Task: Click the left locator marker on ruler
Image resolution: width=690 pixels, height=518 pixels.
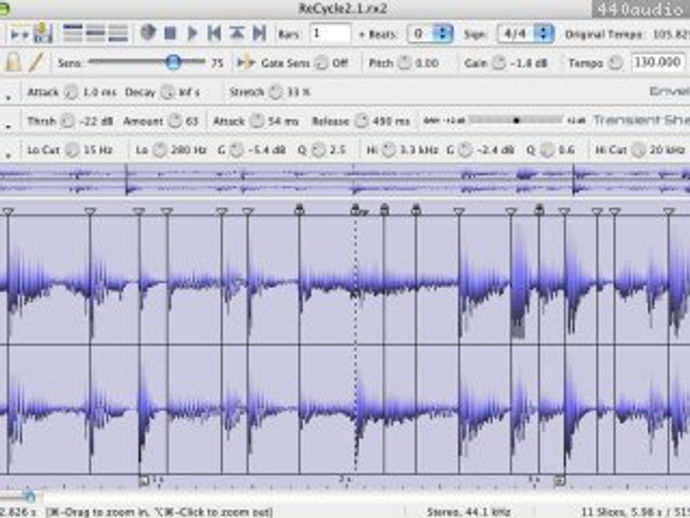Action: click(x=144, y=481)
